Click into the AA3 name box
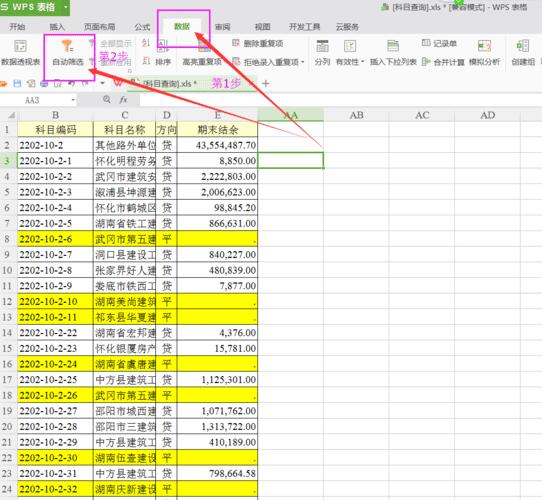542x500 pixels. tap(38, 100)
